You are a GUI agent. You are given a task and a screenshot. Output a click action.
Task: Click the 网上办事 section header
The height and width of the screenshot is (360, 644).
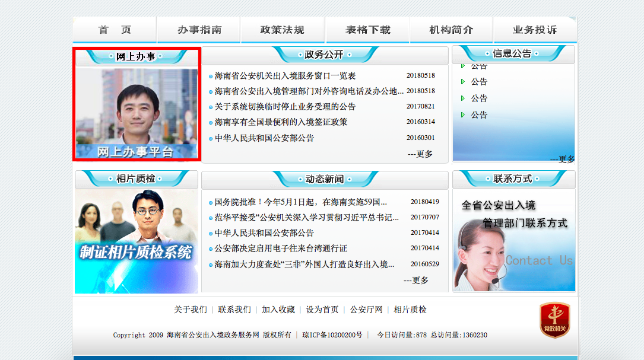(x=136, y=57)
